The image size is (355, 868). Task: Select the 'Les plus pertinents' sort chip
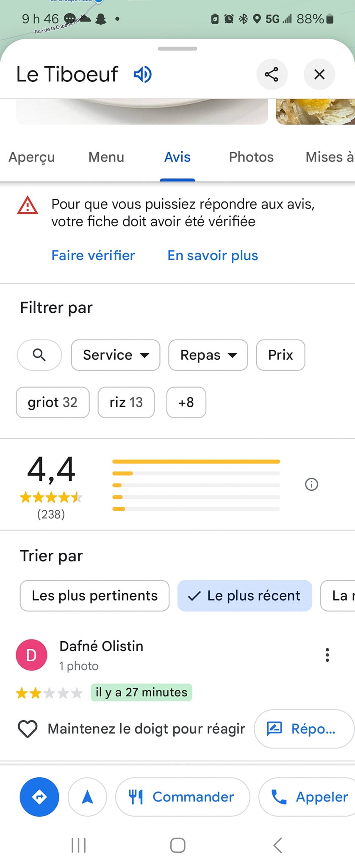tap(94, 595)
